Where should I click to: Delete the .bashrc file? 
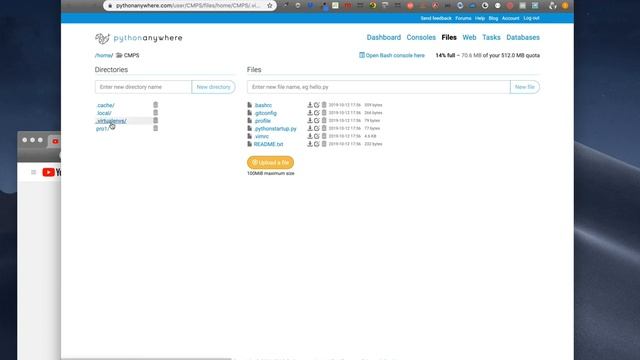pyautogui.click(x=324, y=105)
